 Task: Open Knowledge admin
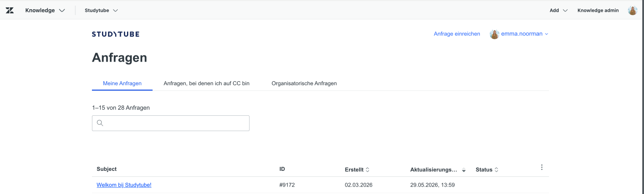(598, 10)
